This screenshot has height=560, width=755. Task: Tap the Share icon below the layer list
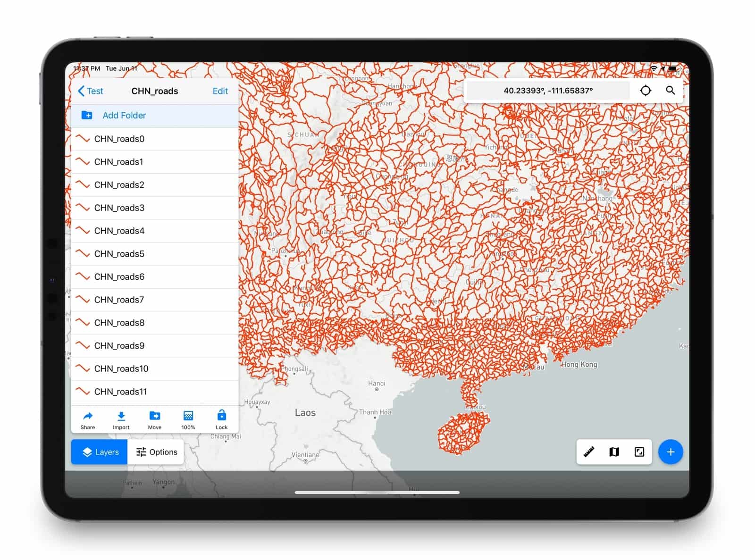[x=87, y=420]
